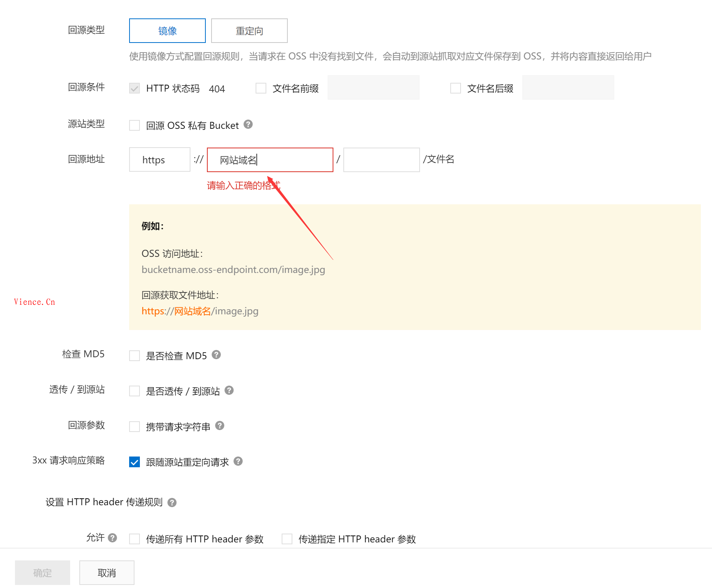Click help icon next to 是否透传 / 到源站
Viewport: 712px width, 588px height.
point(229,391)
